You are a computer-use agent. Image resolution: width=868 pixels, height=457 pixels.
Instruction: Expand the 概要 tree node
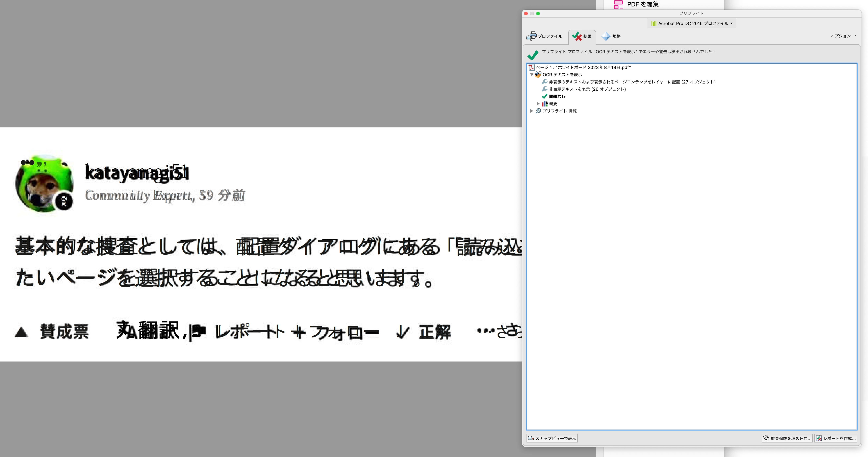538,103
